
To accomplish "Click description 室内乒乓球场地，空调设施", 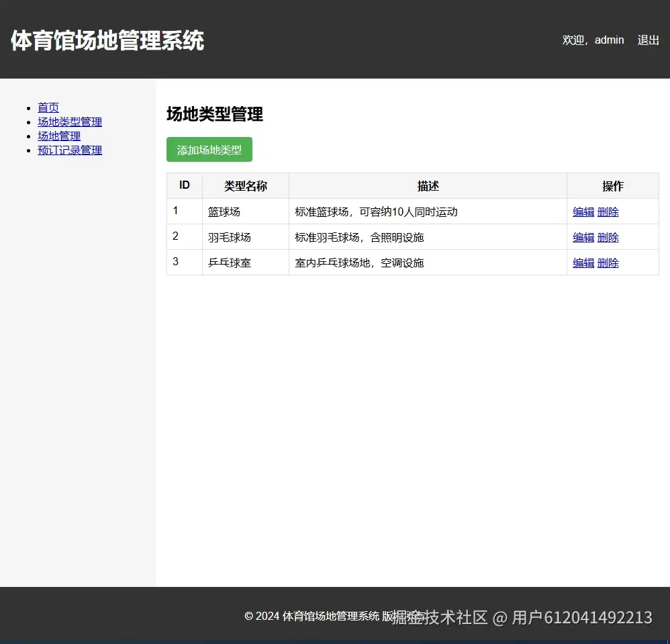I will click(x=359, y=263).
